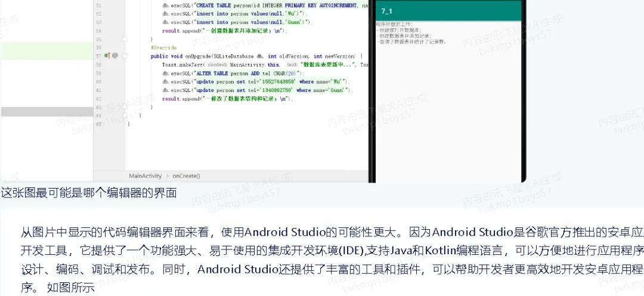644x296 pixels.
Task: Collapse the fold marker at line 55
Action: pyautogui.click(x=125, y=39)
